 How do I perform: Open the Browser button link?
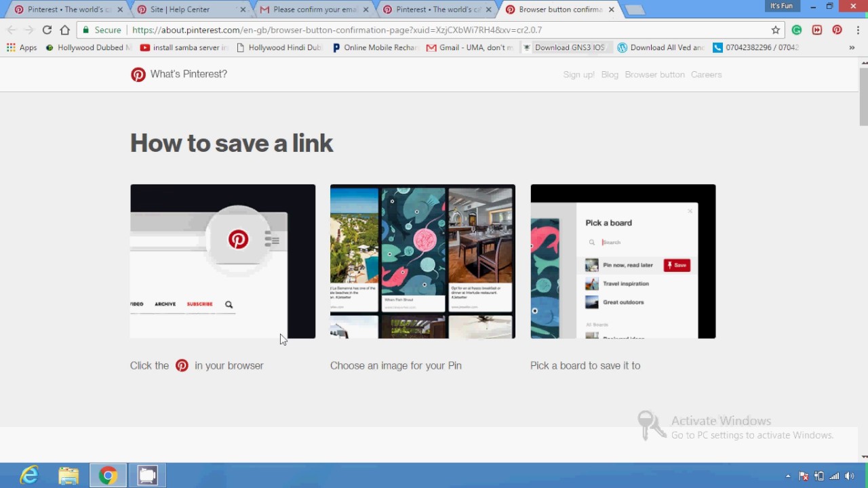[x=654, y=75]
